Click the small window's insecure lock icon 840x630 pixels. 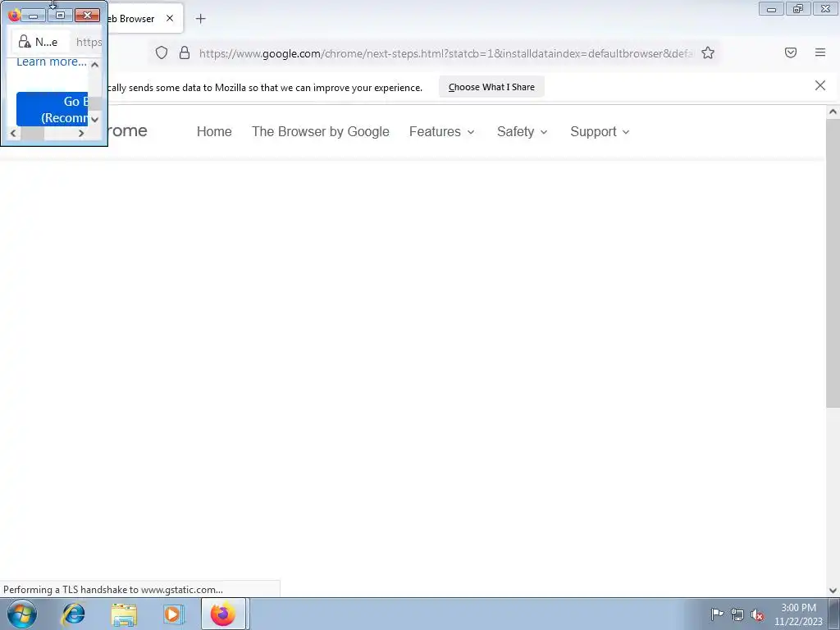tap(25, 42)
